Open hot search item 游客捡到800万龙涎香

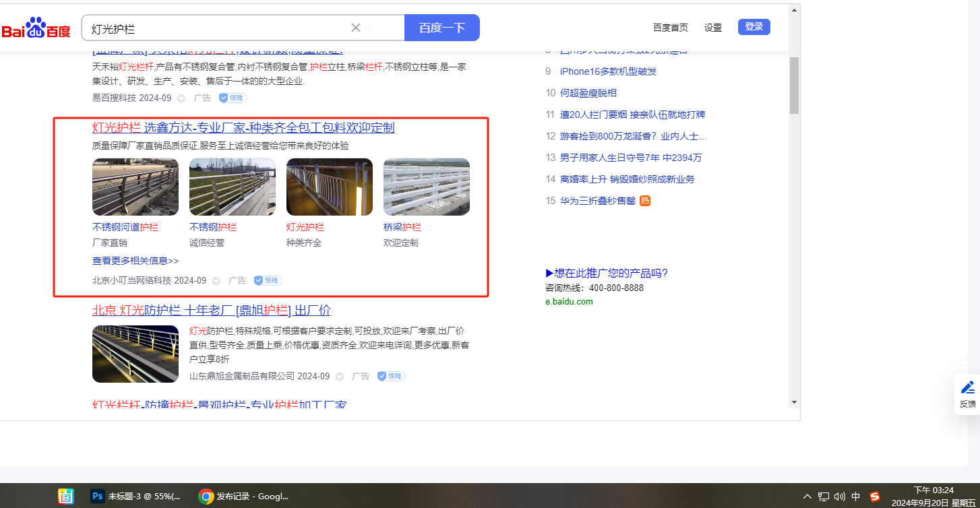634,136
